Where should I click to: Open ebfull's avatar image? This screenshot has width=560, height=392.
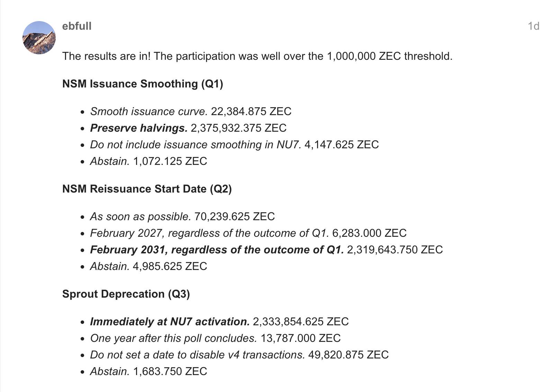(39, 38)
